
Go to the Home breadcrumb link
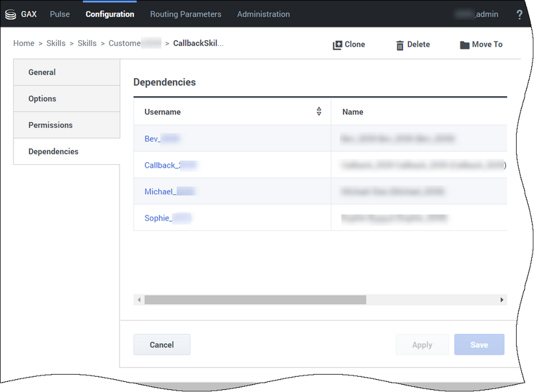tap(23, 43)
